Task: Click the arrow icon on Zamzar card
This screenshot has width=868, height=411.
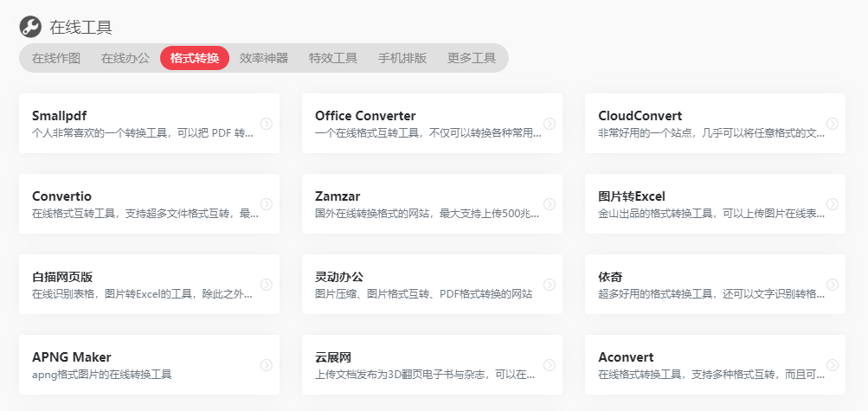Action: point(550,204)
